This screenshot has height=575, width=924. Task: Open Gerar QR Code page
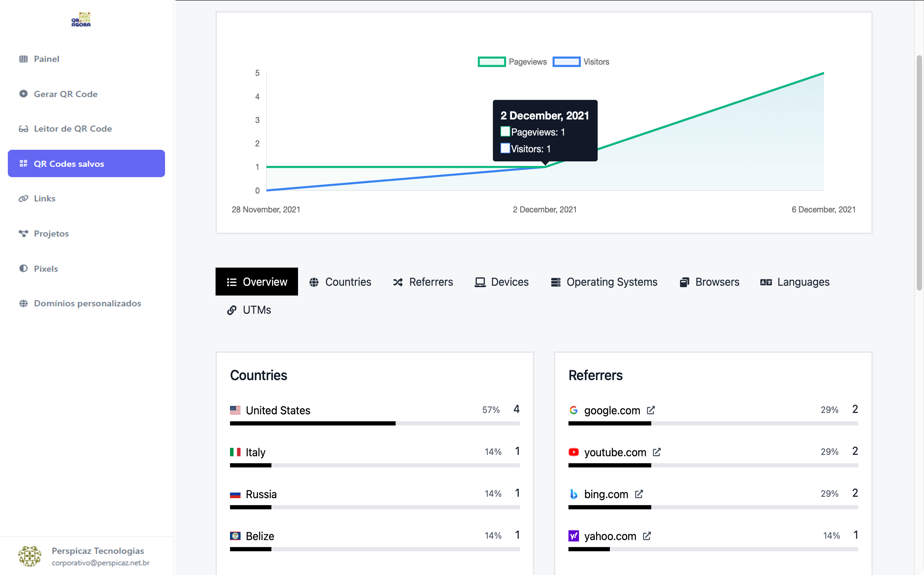[x=65, y=94]
